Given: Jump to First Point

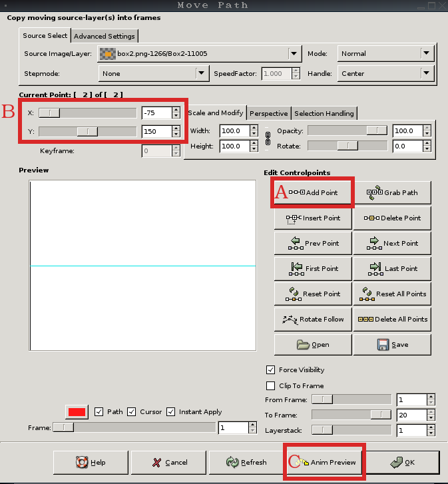Looking at the screenshot, I should coord(313,268).
